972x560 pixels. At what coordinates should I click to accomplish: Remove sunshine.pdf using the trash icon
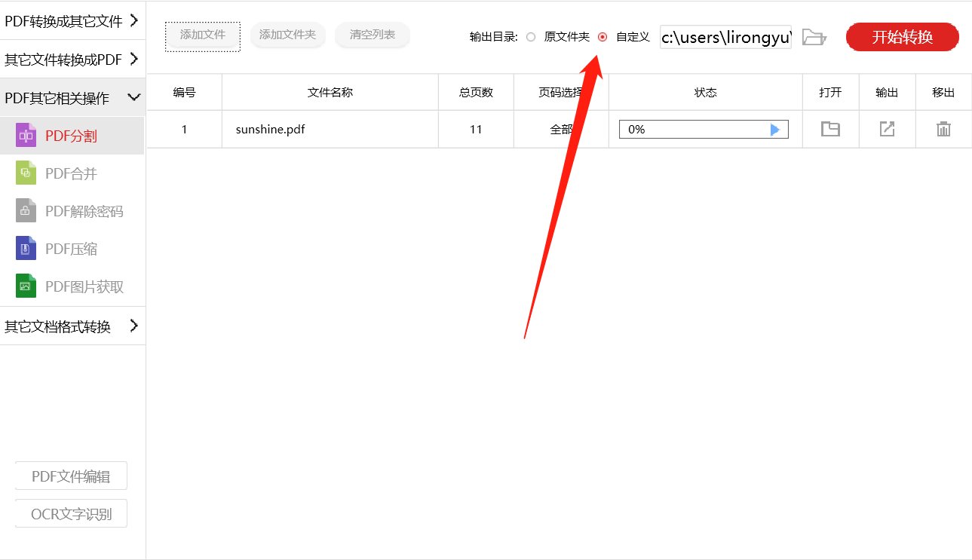tap(943, 129)
